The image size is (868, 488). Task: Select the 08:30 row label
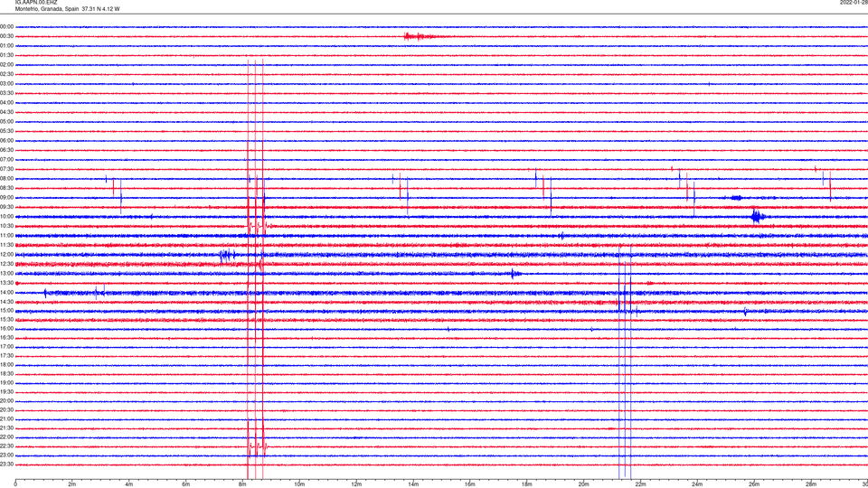click(x=6, y=188)
